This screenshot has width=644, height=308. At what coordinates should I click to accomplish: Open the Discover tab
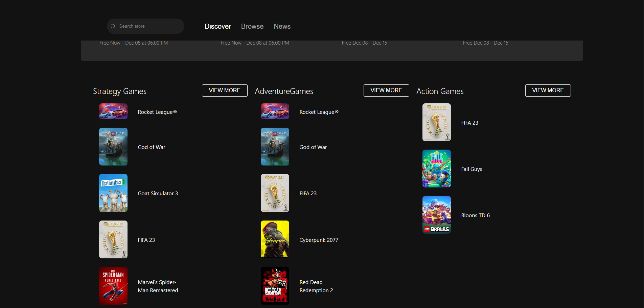click(218, 26)
